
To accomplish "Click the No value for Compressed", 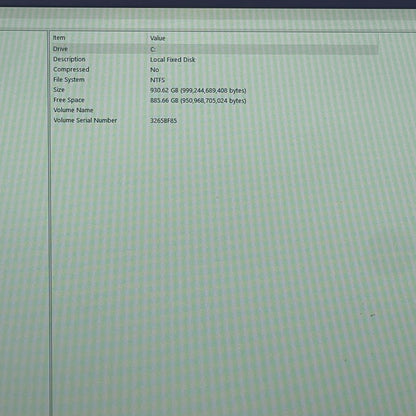I will tap(154, 70).
